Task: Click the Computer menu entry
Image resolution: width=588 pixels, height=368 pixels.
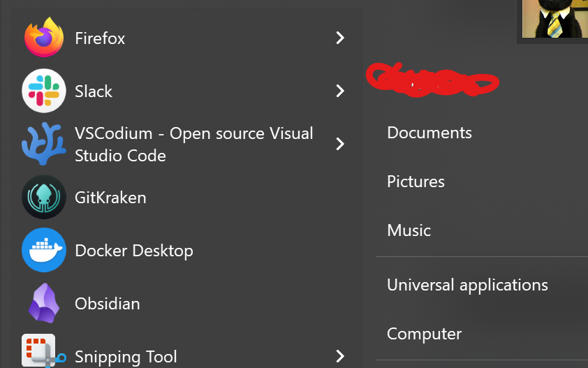Action: click(424, 334)
